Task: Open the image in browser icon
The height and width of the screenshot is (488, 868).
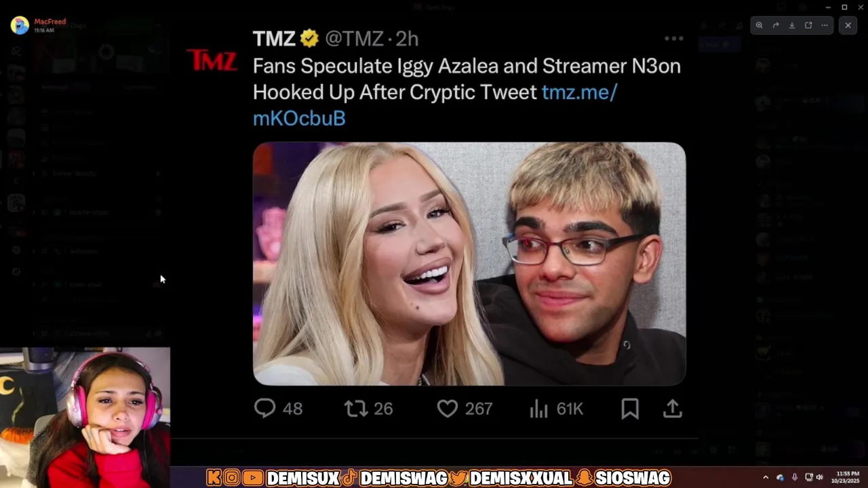Action: tap(808, 25)
